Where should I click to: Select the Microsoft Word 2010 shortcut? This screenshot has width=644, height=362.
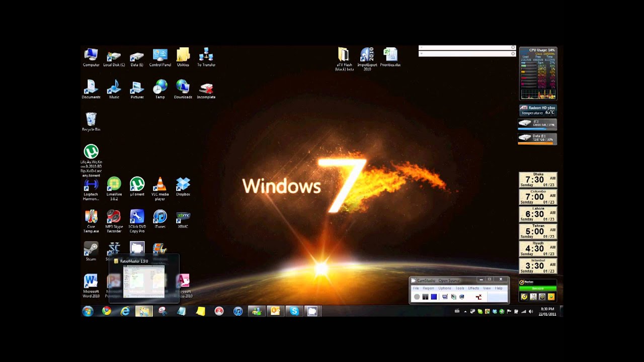[91, 286]
